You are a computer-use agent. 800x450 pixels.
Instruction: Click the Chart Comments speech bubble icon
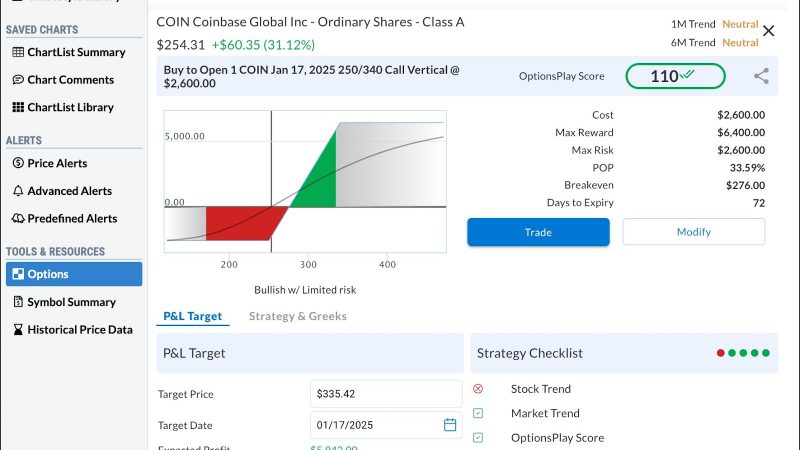coord(18,80)
